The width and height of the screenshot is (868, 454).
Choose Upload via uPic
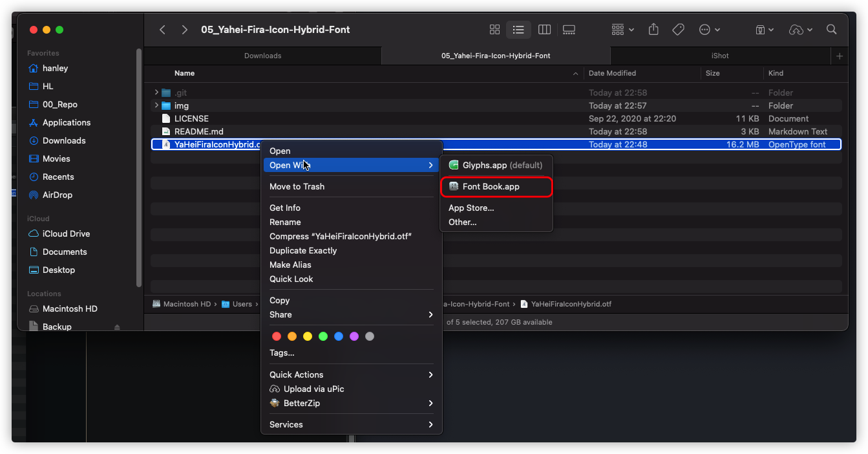pos(352,389)
